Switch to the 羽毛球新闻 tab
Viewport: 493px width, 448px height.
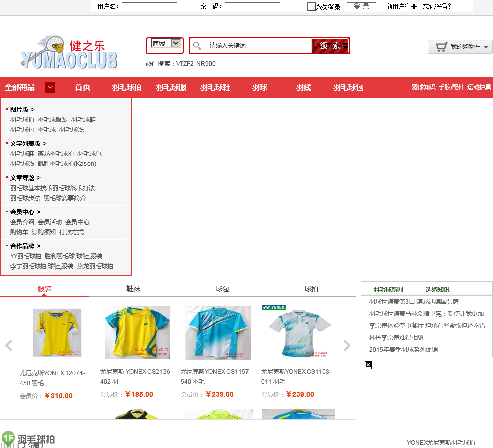pyautogui.click(x=388, y=289)
